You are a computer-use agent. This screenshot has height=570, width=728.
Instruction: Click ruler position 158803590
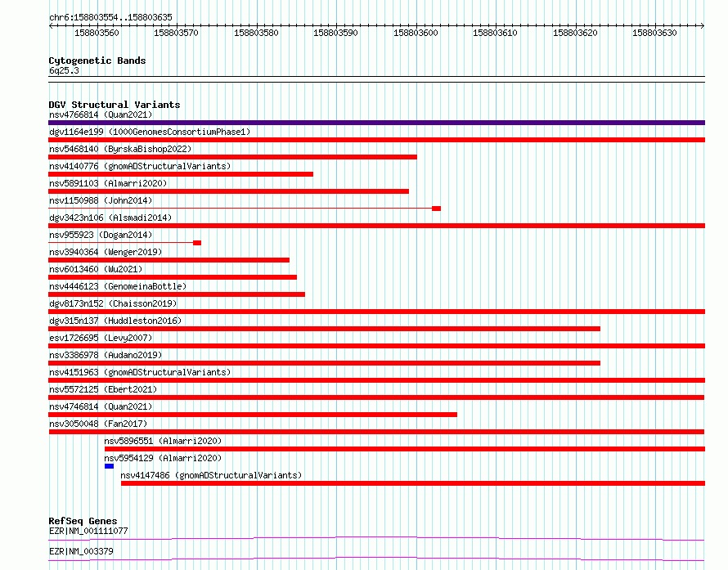335,33
